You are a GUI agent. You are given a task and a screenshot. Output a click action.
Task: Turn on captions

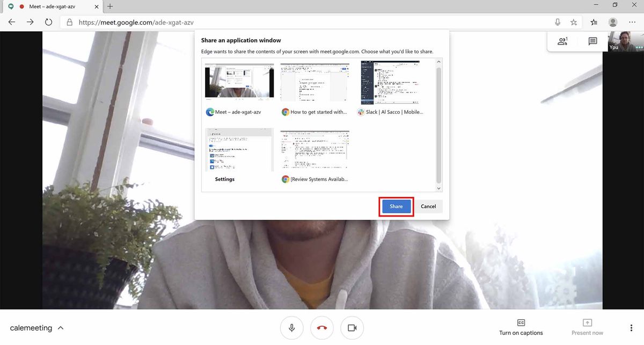[520, 327]
